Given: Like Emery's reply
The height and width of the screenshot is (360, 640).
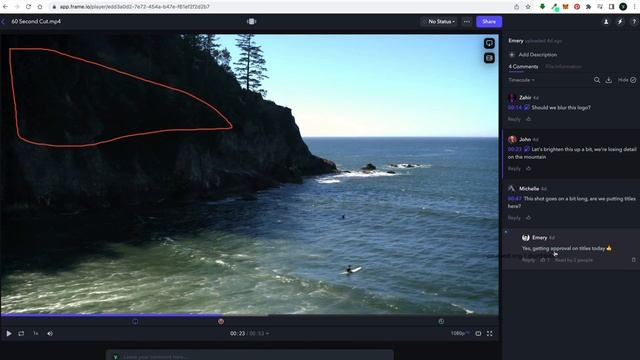Looking at the screenshot, I should coord(543,260).
